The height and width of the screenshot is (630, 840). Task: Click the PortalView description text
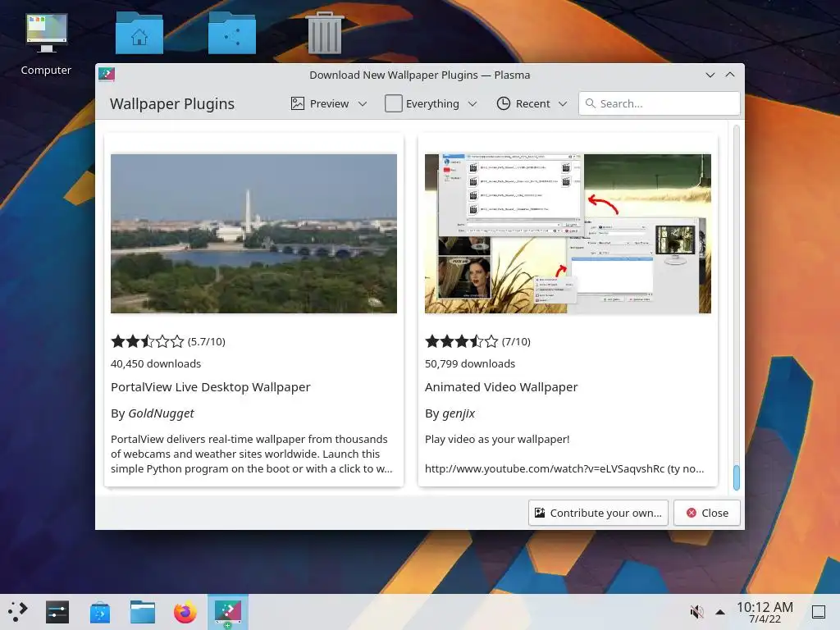click(x=252, y=454)
